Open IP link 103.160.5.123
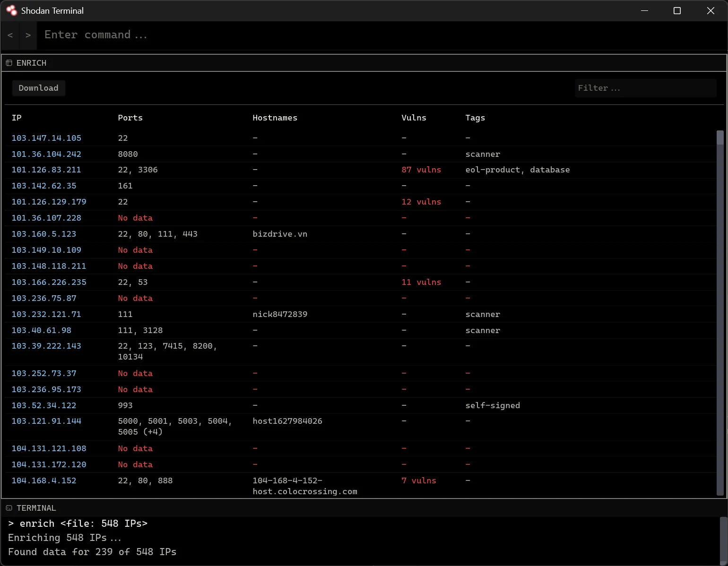 44,234
